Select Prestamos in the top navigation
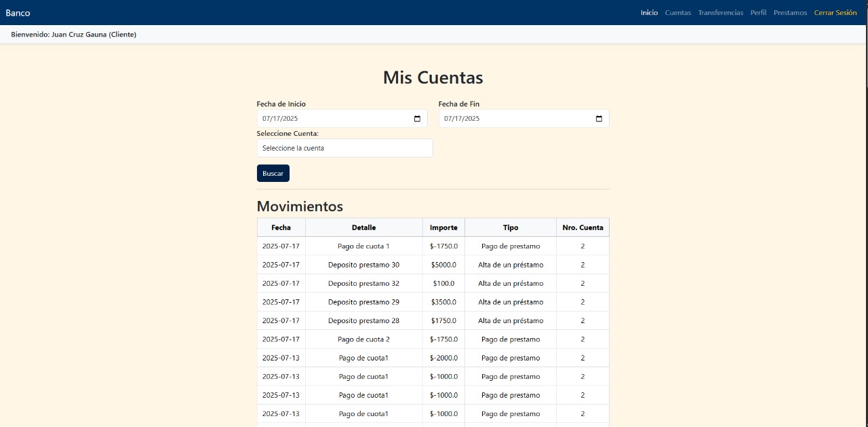This screenshot has height=427, width=868. pyautogui.click(x=790, y=13)
